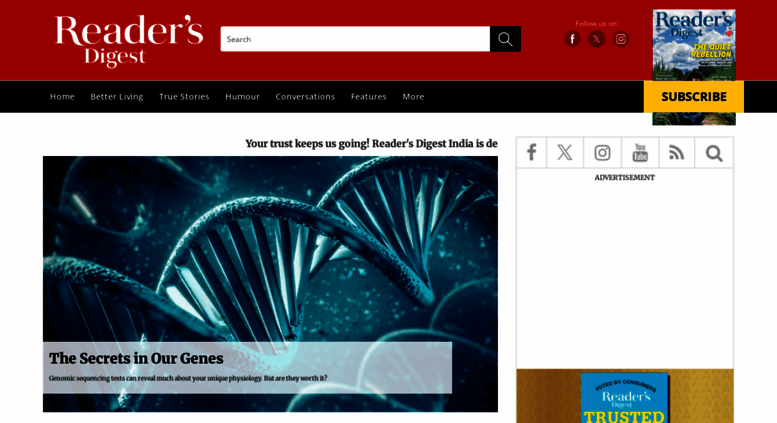Viewport: 777px width, 423px height.
Task: Focus the Search input field
Action: pyautogui.click(x=355, y=39)
